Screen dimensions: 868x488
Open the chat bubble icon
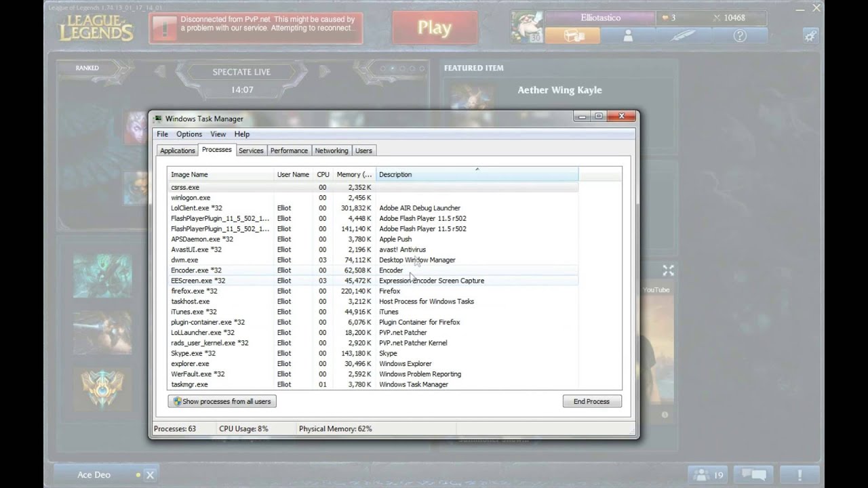point(754,475)
